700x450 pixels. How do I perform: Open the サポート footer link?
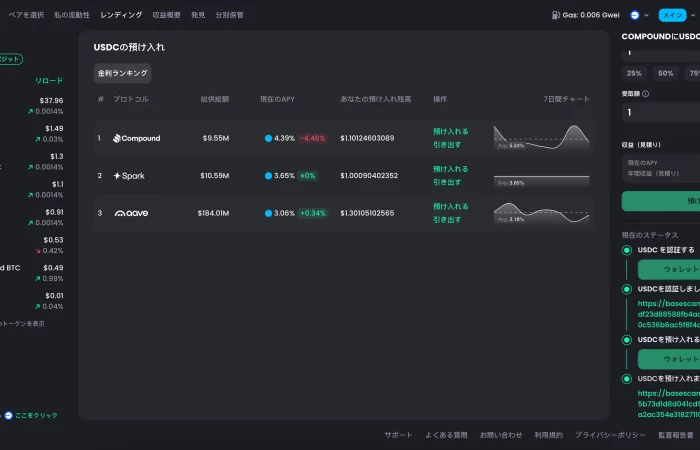click(x=399, y=435)
